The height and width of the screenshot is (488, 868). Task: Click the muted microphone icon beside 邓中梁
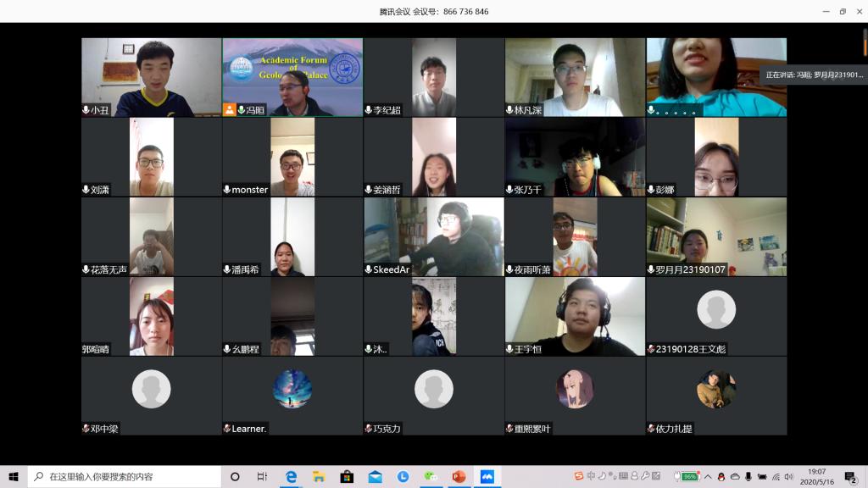click(x=86, y=429)
